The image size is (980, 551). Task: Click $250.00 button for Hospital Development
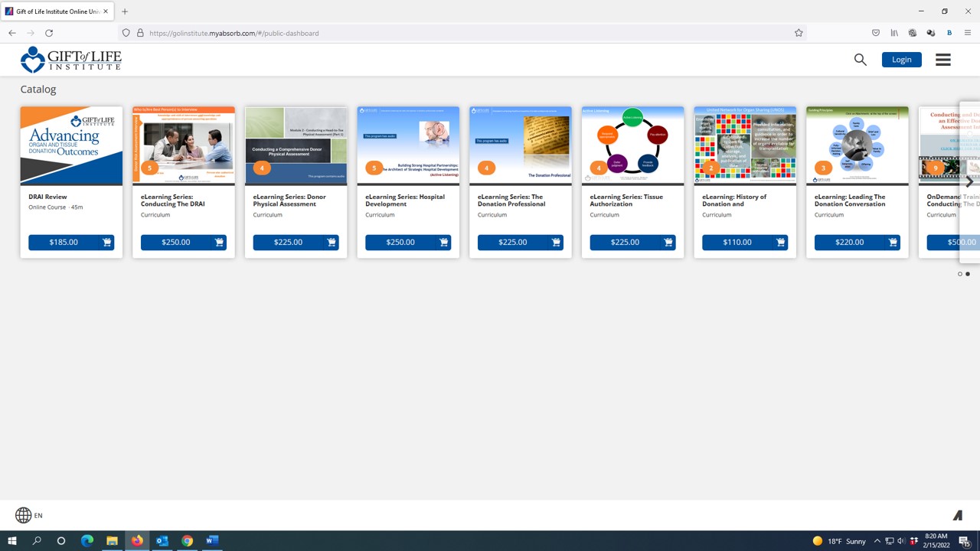click(x=400, y=243)
